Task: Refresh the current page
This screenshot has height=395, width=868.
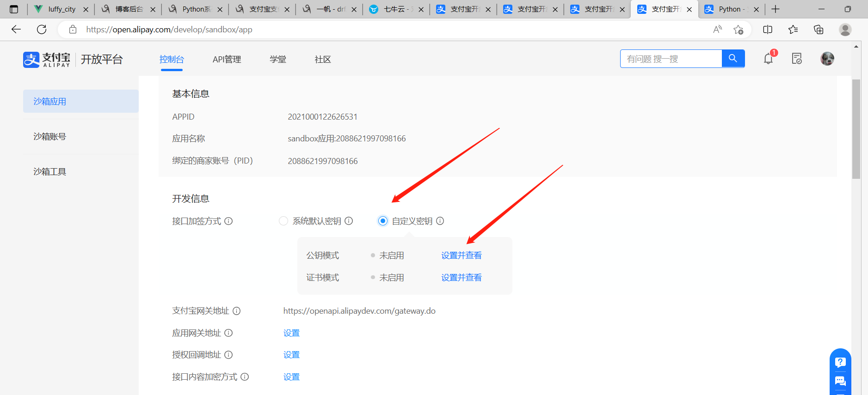Action: pos(42,30)
